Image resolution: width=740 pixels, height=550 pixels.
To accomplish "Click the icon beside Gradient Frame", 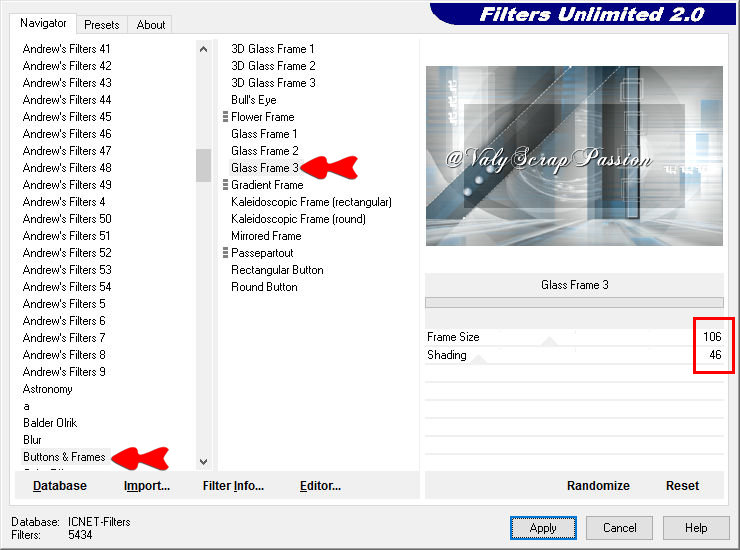I will pos(226,185).
